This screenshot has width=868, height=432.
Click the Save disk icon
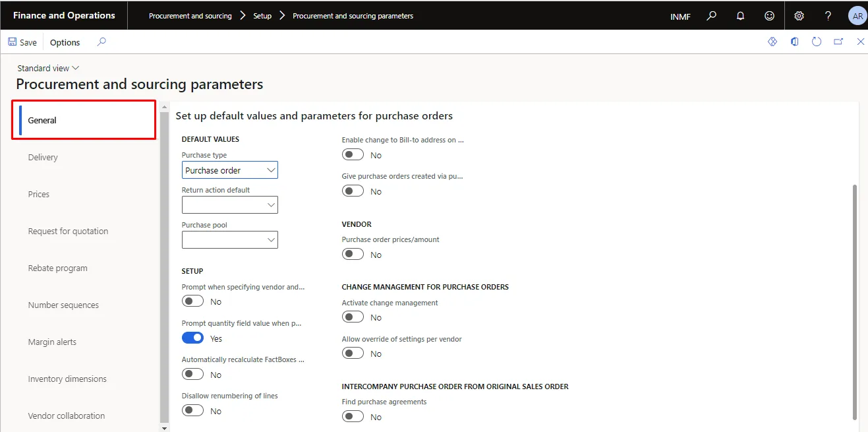click(x=13, y=42)
